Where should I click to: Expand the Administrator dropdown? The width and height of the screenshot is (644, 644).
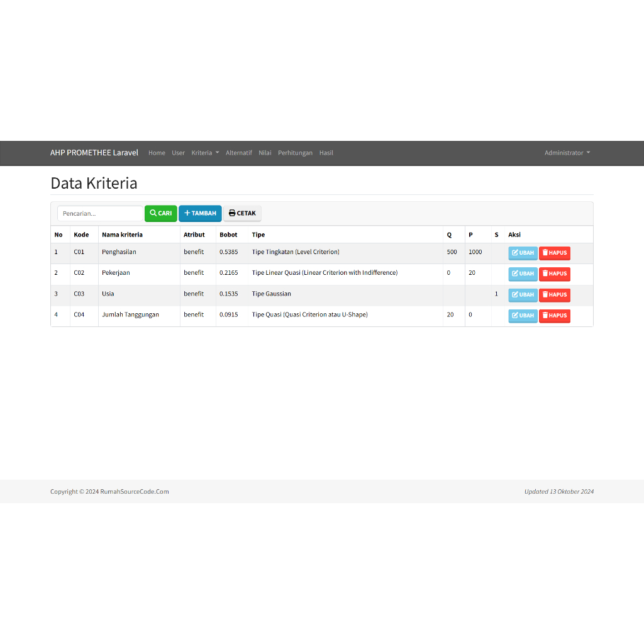pos(567,153)
